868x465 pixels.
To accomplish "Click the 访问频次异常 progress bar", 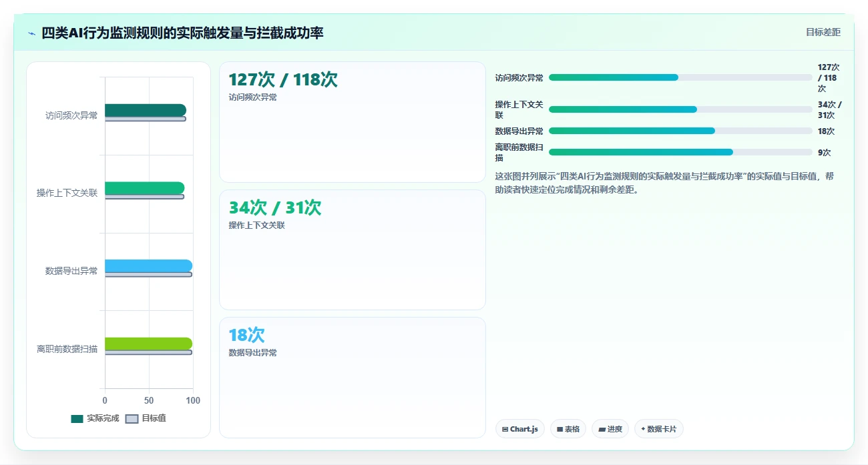I will click(680, 77).
